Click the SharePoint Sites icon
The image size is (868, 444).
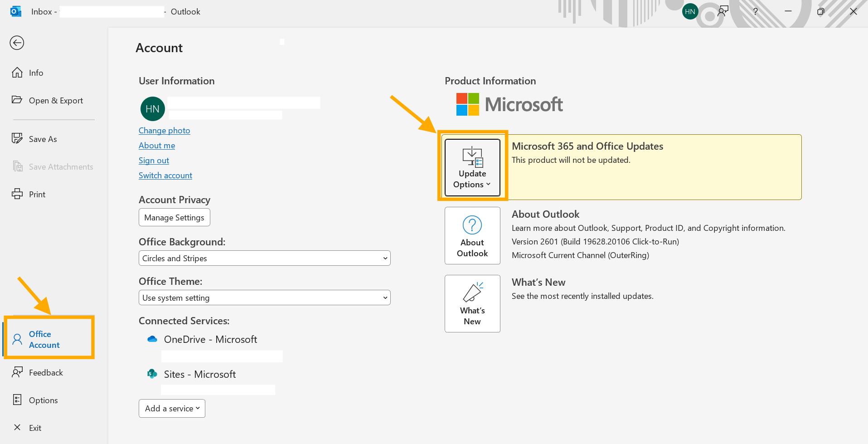152,374
